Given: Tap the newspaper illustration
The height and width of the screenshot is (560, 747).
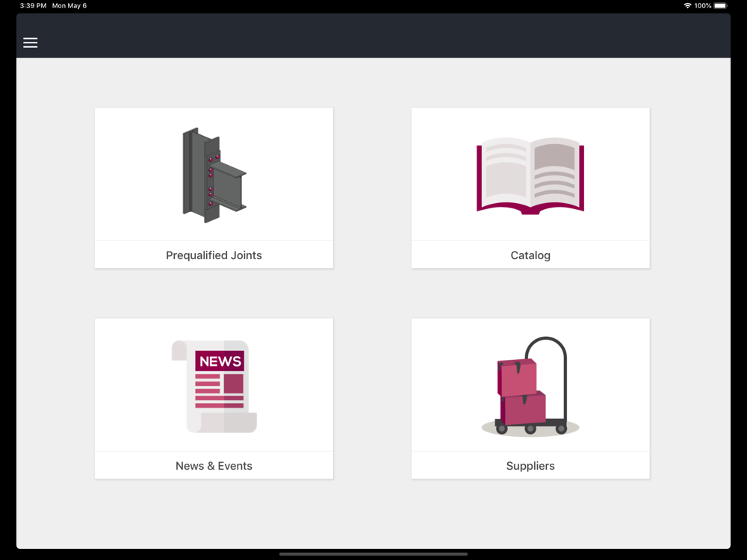Looking at the screenshot, I should point(214,386).
